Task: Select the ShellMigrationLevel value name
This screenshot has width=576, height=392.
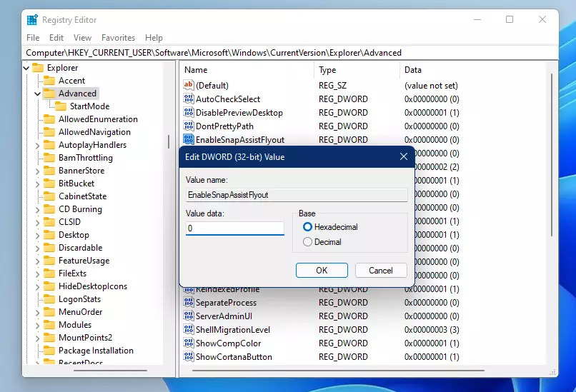Action: click(x=233, y=330)
